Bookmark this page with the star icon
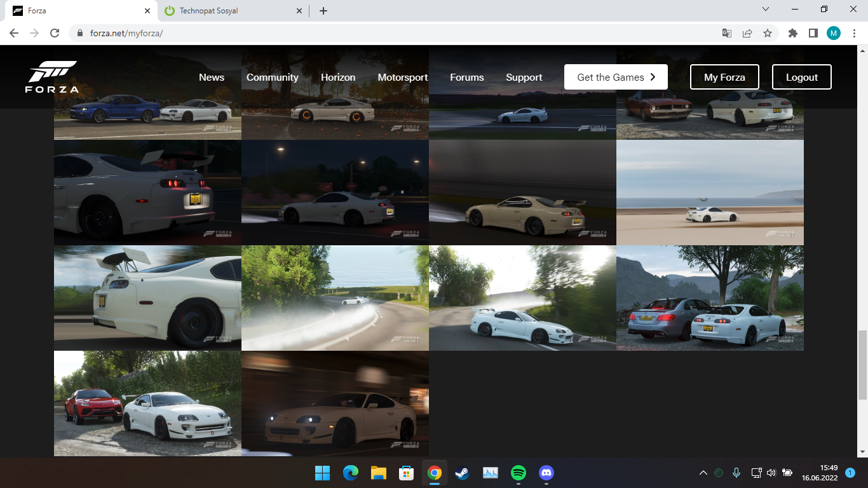The height and width of the screenshot is (488, 868). (x=768, y=33)
